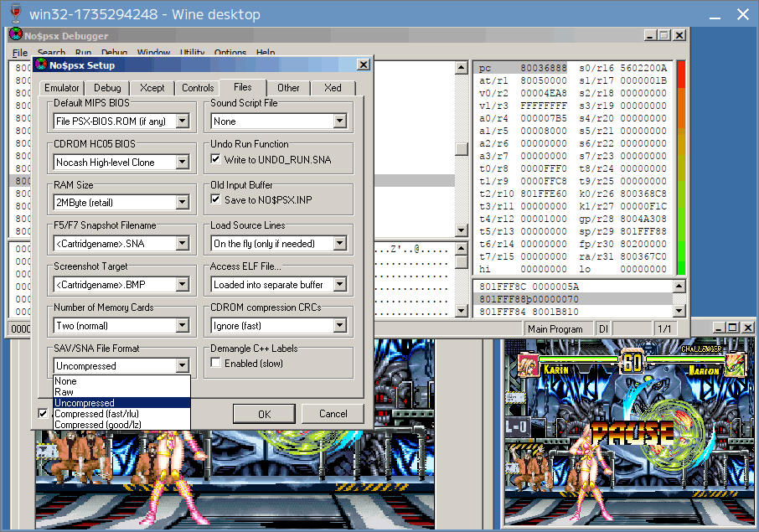
Task: Minimize the game screen window at right
Action: [718, 328]
